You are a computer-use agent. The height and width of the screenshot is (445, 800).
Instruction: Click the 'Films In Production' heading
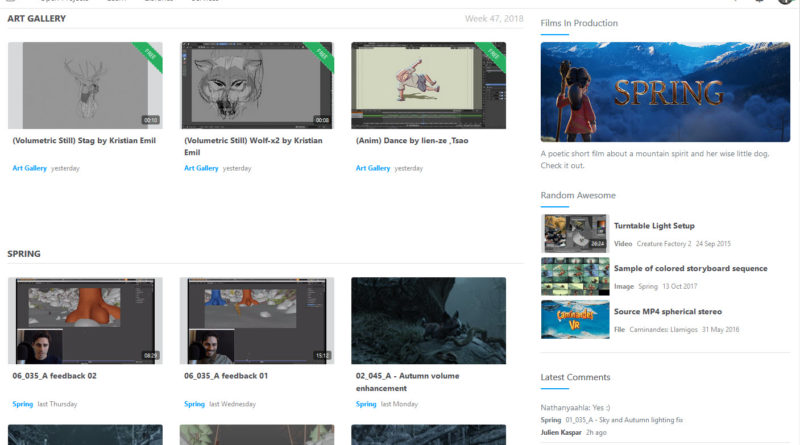click(x=579, y=23)
